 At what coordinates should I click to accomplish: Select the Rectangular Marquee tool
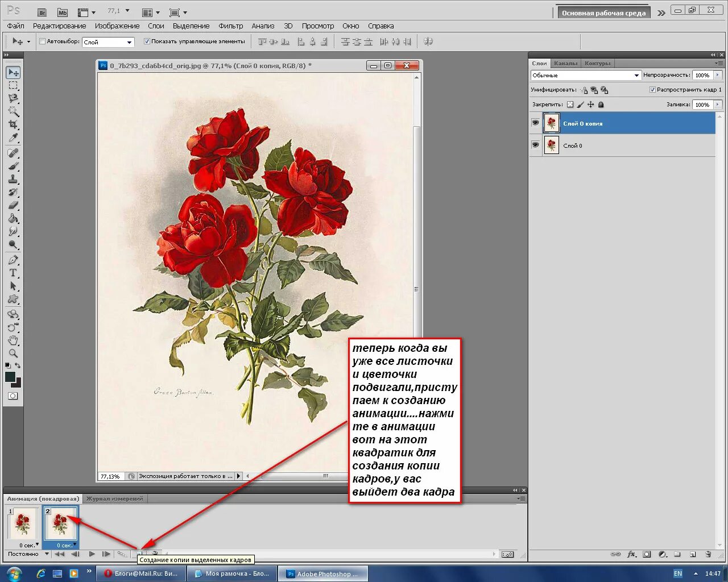pyautogui.click(x=13, y=86)
